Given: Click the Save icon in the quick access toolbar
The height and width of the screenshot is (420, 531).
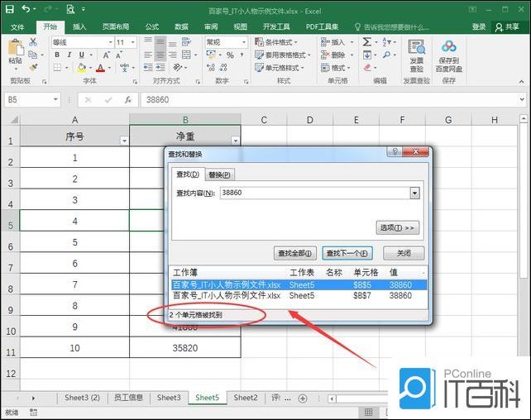Looking at the screenshot, I should 10,9.
